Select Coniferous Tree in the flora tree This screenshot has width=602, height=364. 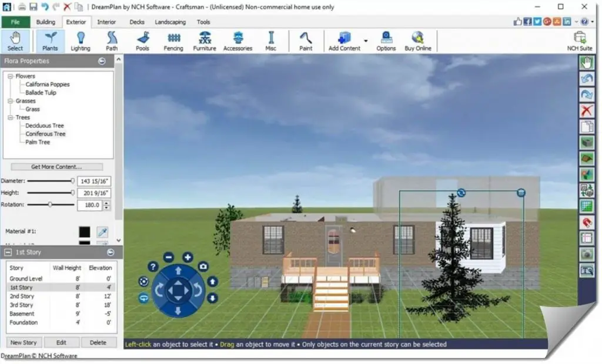[45, 134]
